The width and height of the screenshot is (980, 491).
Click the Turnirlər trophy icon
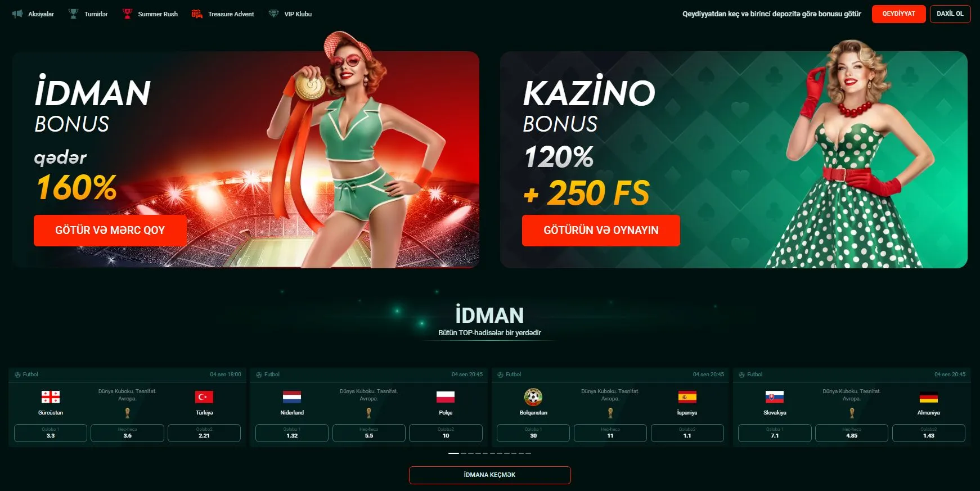73,13
